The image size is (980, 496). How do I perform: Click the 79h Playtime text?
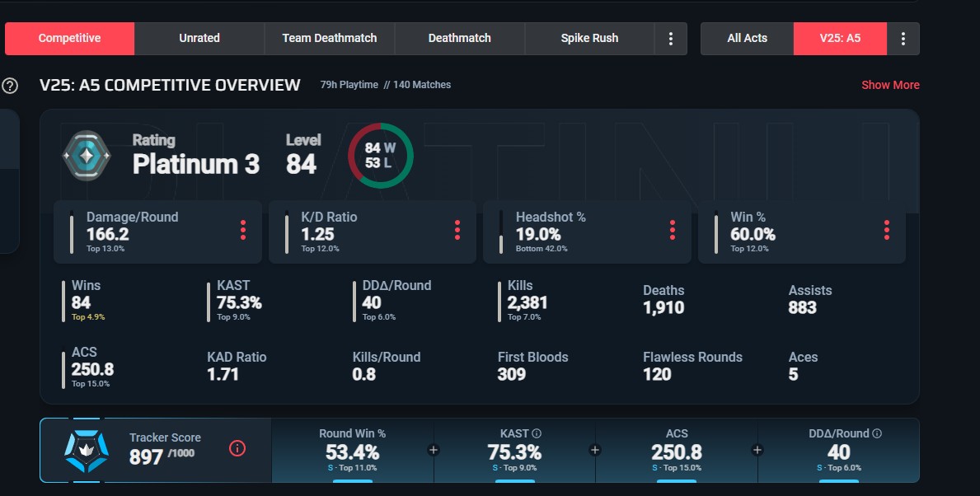[x=349, y=85]
